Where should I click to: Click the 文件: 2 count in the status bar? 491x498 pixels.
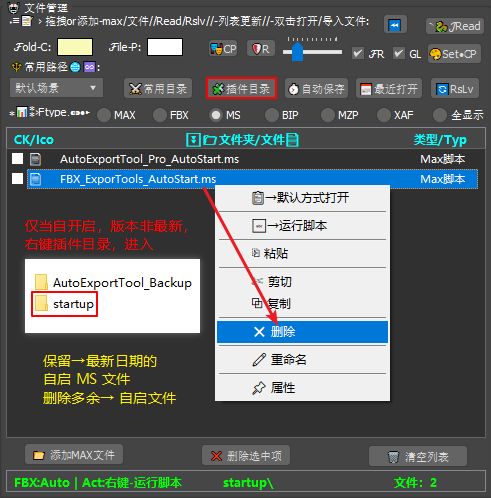(x=415, y=483)
